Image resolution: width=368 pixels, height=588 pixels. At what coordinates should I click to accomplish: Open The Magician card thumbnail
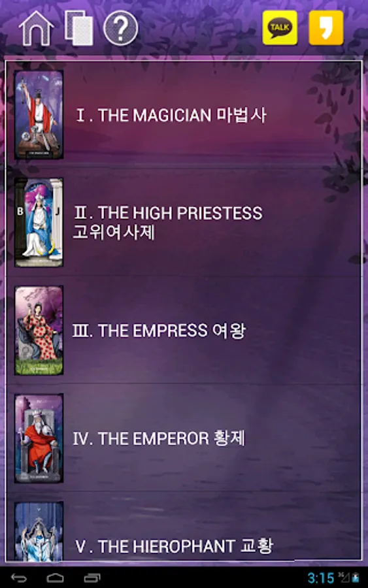coord(39,115)
